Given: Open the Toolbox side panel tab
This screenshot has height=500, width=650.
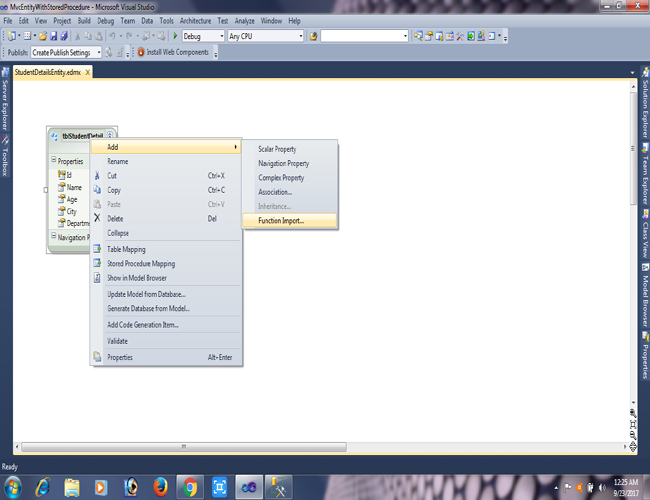Looking at the screenshot, I should 5,156.
